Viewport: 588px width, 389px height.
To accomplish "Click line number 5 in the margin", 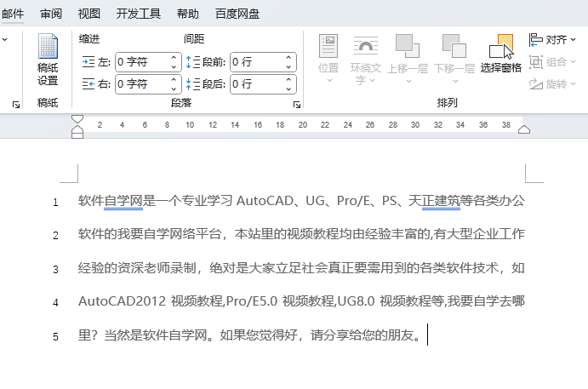I will pyautogui.click(x=55, y=336).
